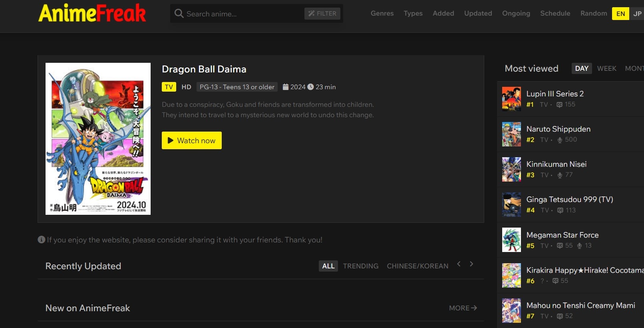Open the Ongoing anime page
The image size is (644, 328).
pyautogui.click(x=516, y=13)
